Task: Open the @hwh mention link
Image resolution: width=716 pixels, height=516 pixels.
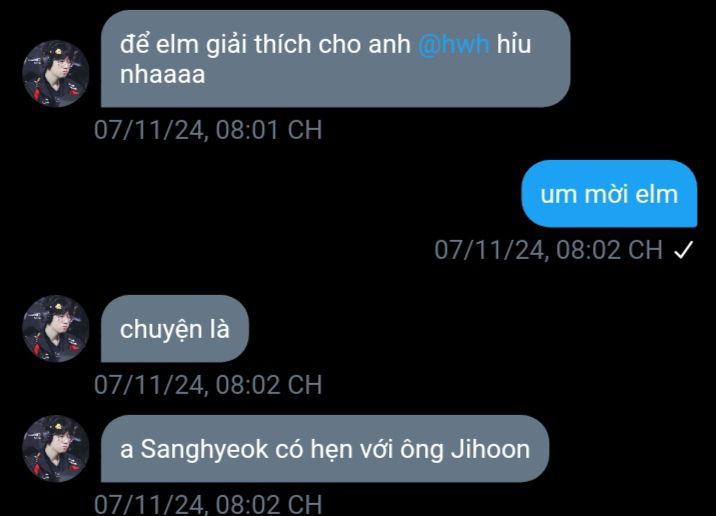Action: coord(453,44)
